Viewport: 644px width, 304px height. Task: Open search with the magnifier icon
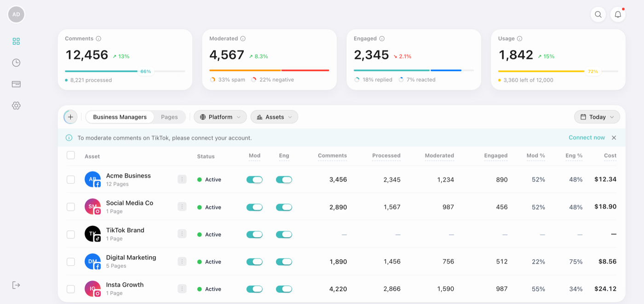[x=598, y=14]
